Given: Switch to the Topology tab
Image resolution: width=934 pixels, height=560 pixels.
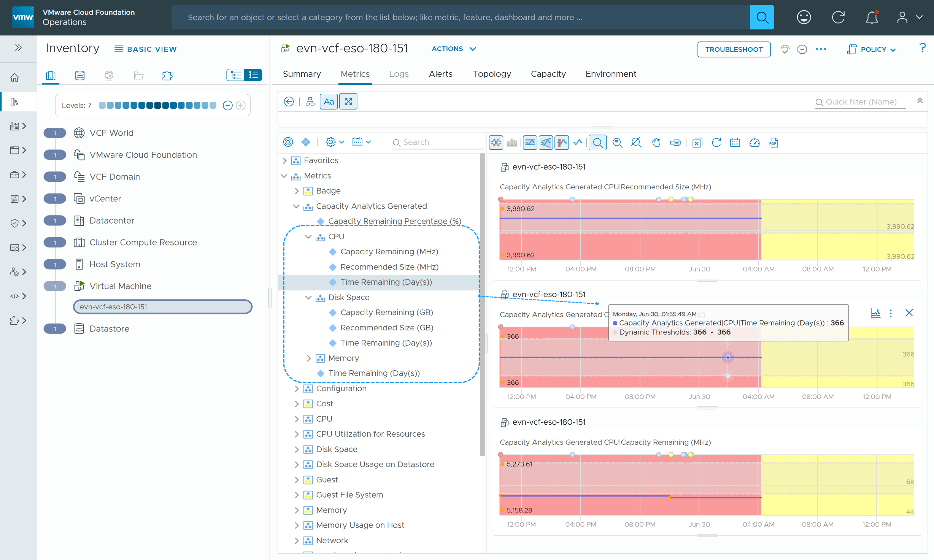Looking at the screenshot, I should [492, 74].
